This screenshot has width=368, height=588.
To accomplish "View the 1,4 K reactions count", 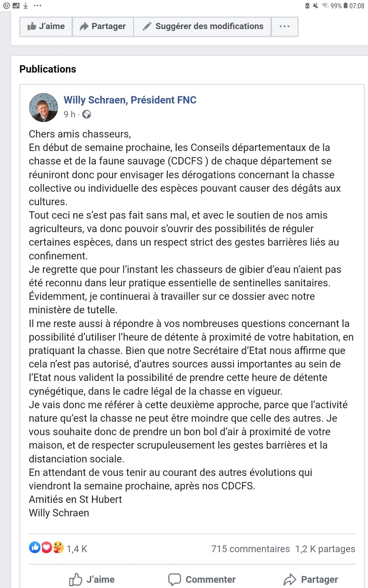I will (x=77, y=549).
